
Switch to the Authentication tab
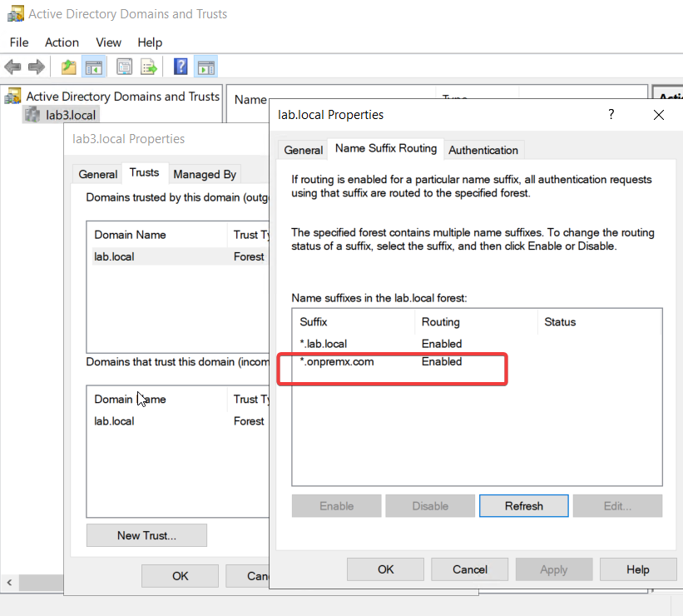pos(483,150)
